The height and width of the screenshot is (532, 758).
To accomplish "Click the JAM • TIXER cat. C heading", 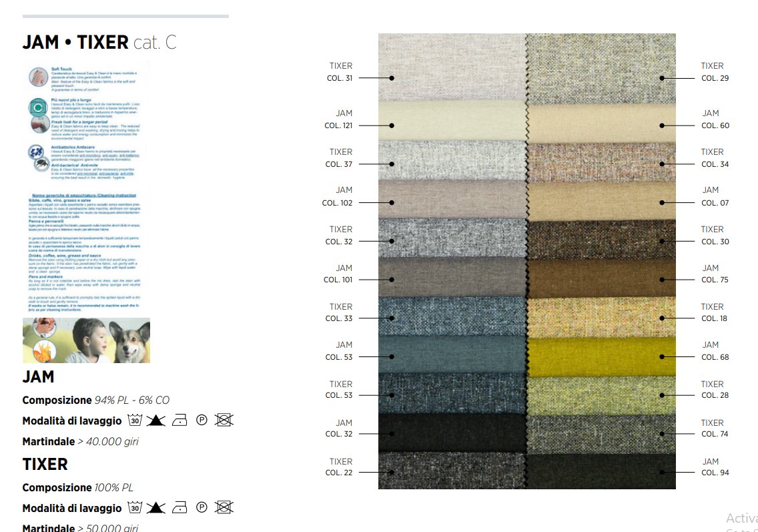I will 99,43.
